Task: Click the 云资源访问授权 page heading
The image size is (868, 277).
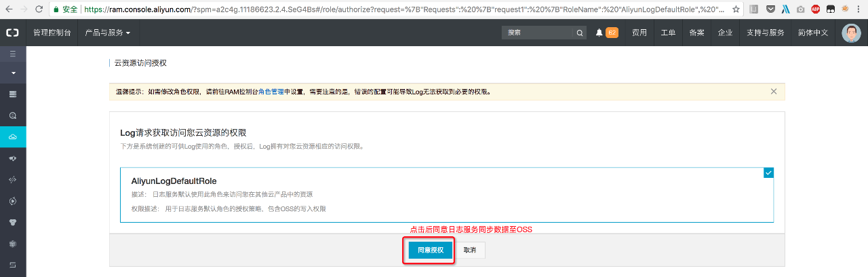Action: [x=140, y=62]
